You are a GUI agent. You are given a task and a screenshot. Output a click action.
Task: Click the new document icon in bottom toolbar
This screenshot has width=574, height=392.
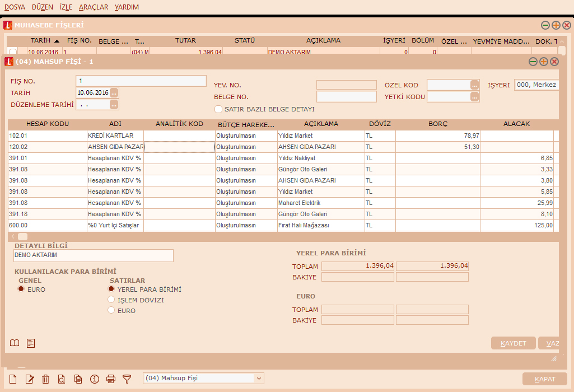pos(13,379)
